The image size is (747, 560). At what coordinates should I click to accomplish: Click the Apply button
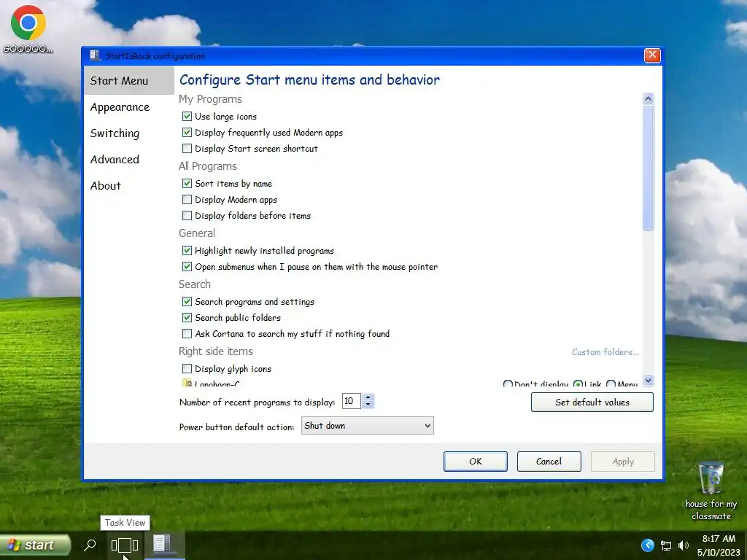623,462
